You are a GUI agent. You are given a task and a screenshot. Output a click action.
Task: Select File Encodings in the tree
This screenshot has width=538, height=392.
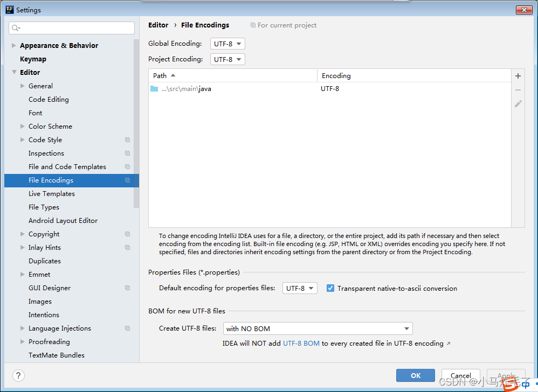tap(71, 180)
